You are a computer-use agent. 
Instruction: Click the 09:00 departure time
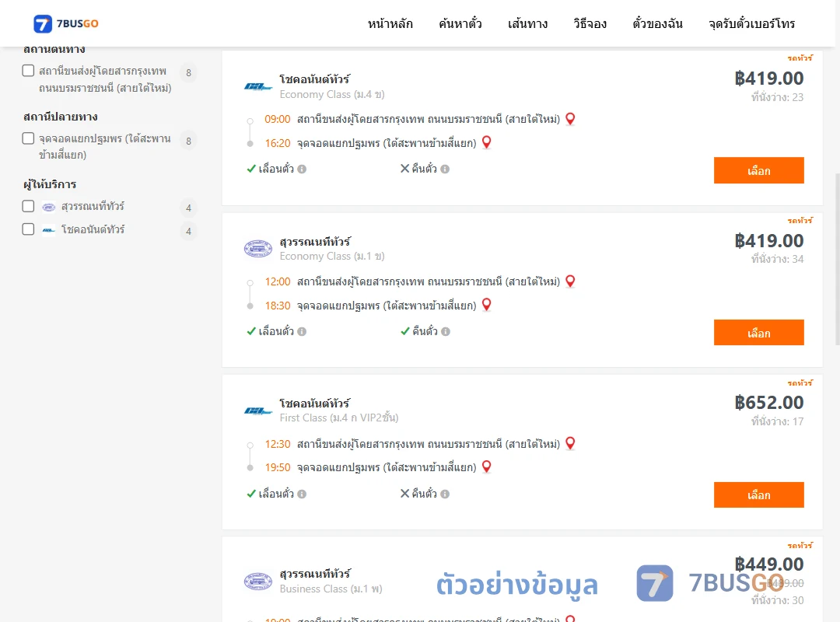coord(278,120)
